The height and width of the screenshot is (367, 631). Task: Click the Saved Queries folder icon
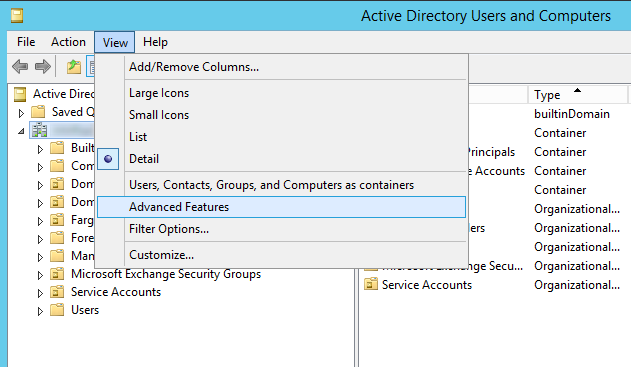[38, 112]
